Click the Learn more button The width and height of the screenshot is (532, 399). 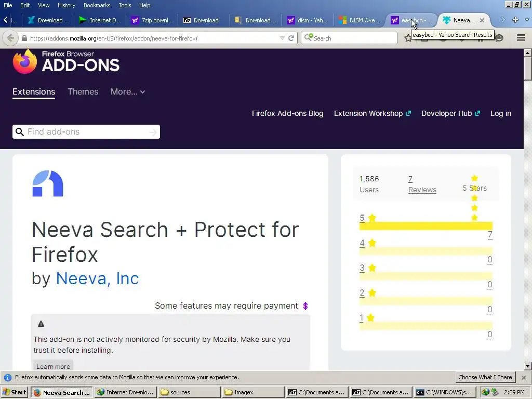tap(53, 366)
